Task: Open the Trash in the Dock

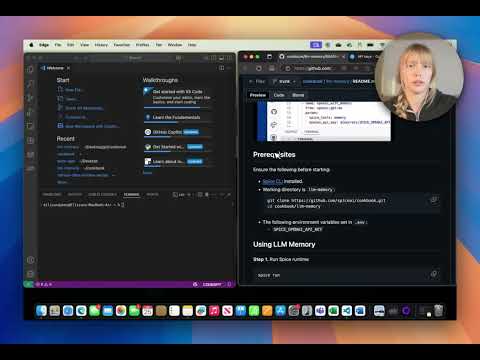Action: (439, 311)
